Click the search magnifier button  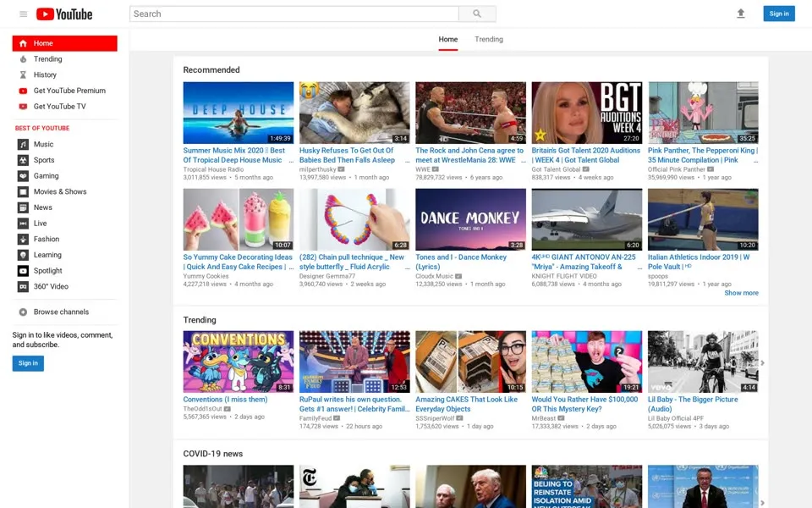pyautogui.click(x=477, y=14)
